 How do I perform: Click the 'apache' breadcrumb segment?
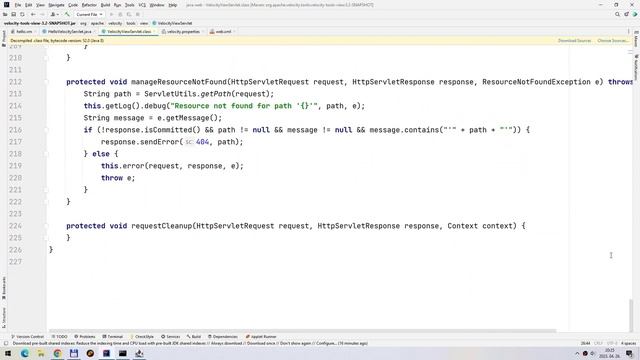point(97,23)
